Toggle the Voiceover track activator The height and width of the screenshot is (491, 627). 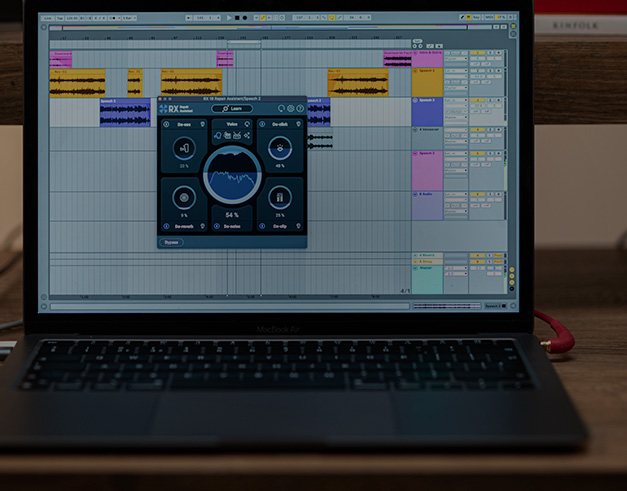click(x=477, y=130)
